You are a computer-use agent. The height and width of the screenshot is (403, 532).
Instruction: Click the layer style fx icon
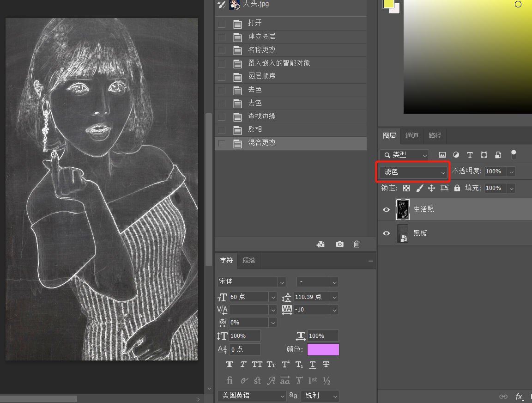click(x=519, y=397)
